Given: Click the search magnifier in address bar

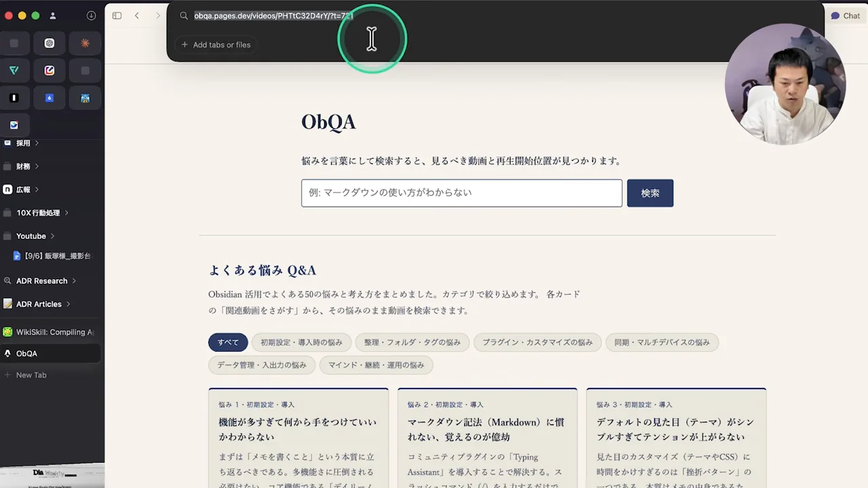Looking at the screenshot, I should (x=184, y=16).
